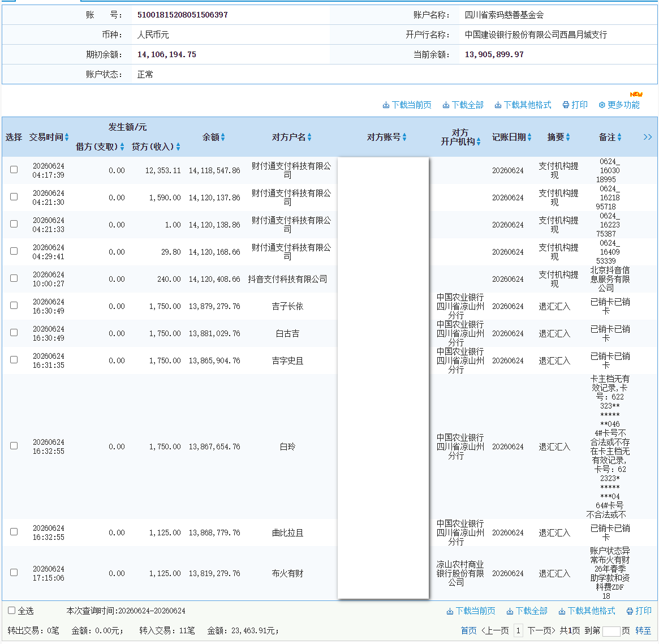Select the 抖音支付科技有限公司 row checkbox
659x644 pixels.
14,278
